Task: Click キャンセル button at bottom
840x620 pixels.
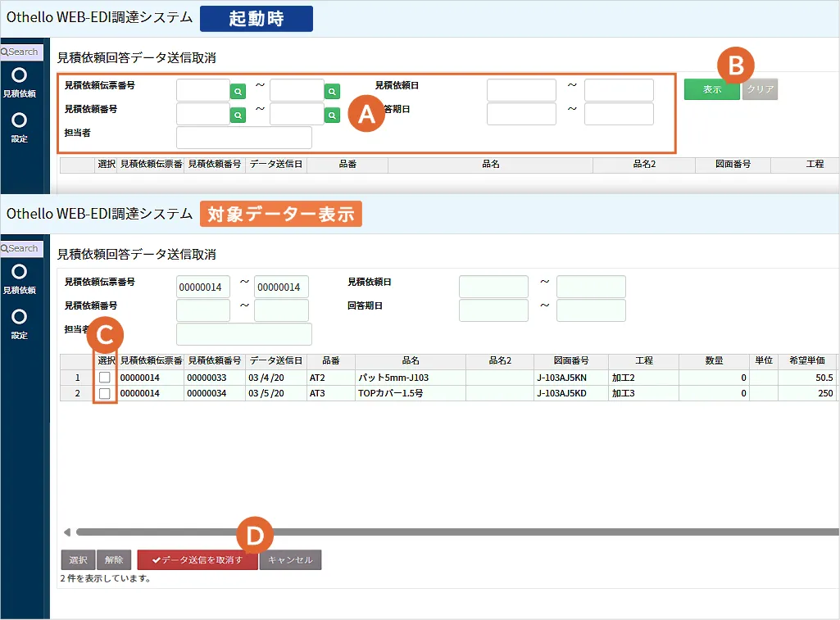Action: point(290,560)
